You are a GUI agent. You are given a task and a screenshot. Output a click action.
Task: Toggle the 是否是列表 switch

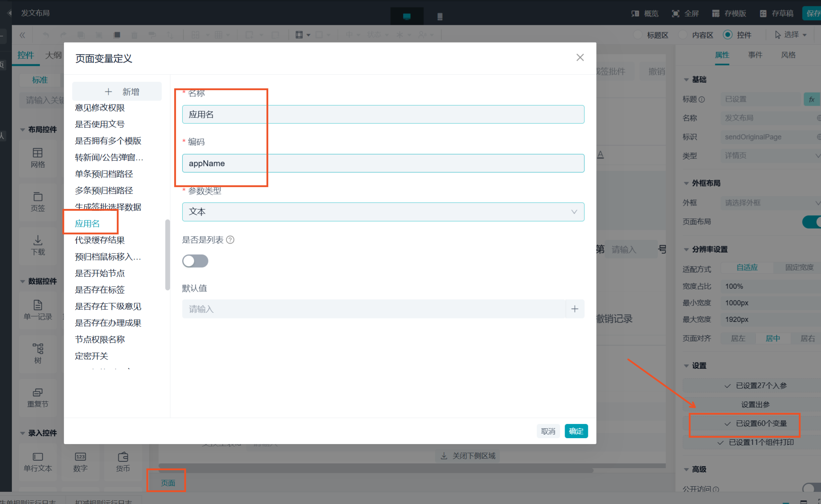click(195, 261)
